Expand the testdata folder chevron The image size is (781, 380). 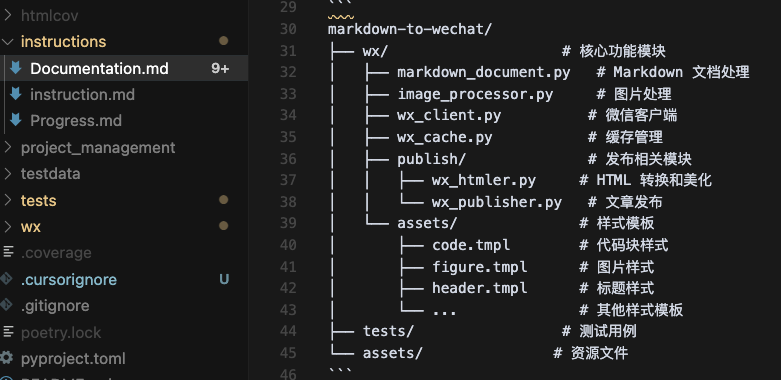tap(8, 174)
